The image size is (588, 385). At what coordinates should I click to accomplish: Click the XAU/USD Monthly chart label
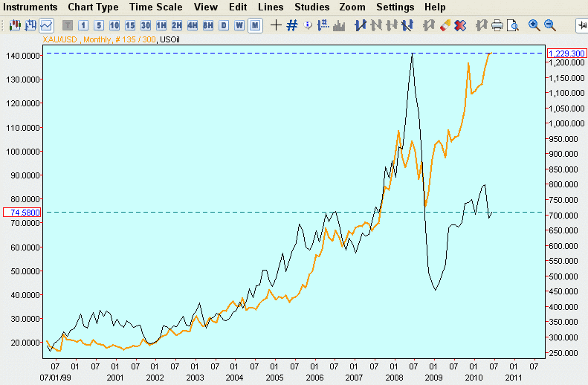(x=99, y=39)
